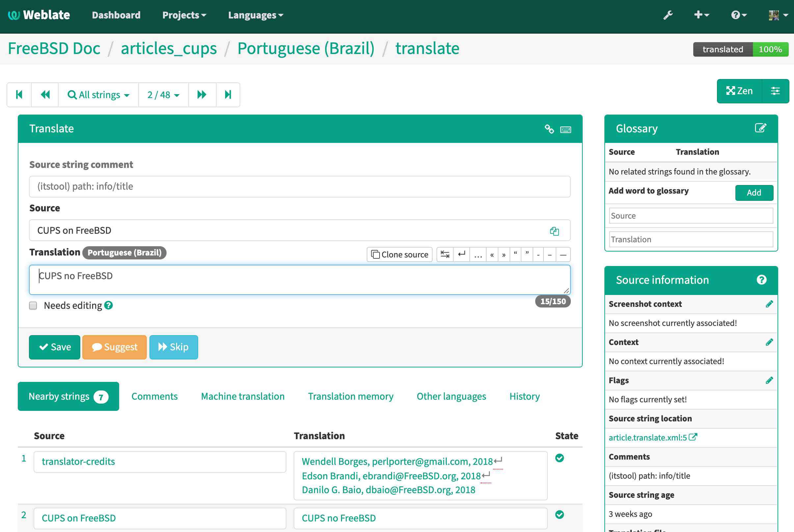Open the 2 / 48 position dropdown
The height and width of the screenshot is (532, 794).
tap(164, 95)
